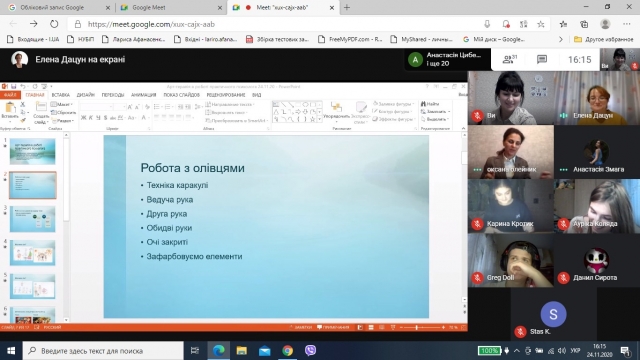Add this page to favorites star
Image resolution: width=640 pixels, height=360 pixels.
541,24
